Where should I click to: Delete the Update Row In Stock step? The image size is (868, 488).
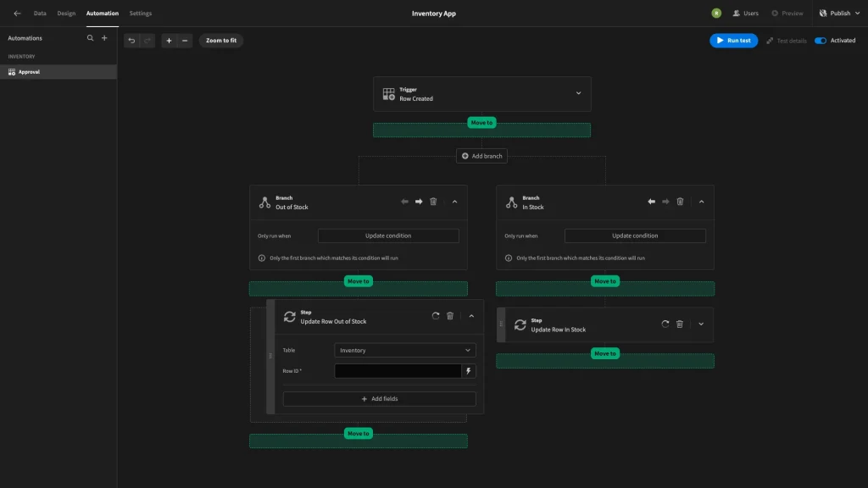pyautogui.click(x=680, y=324)
